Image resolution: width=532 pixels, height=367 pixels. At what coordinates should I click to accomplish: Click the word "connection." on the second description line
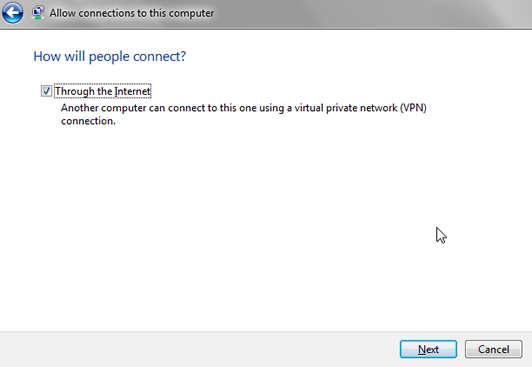[88, 121]
